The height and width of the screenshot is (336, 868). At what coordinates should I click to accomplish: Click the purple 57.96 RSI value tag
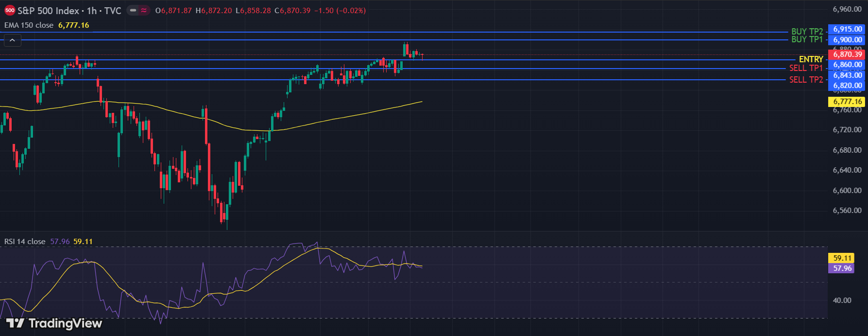point(842,268)
